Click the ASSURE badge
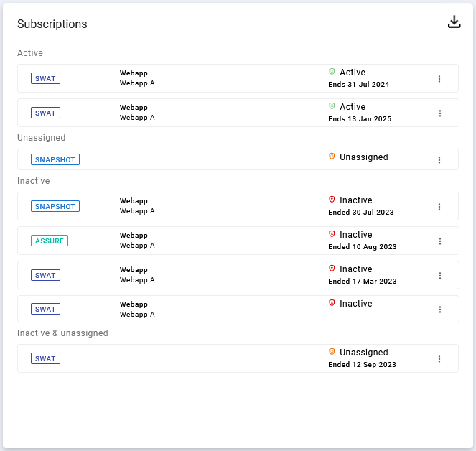Viewport: 476px width, 451px height. tap(50, 241)
